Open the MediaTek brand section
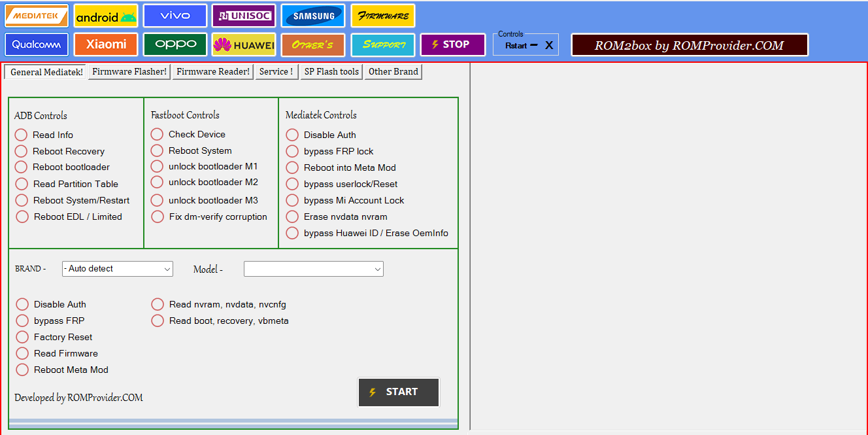Image resolution: width=868 pixels, height=435 pixels. [36, 15]
